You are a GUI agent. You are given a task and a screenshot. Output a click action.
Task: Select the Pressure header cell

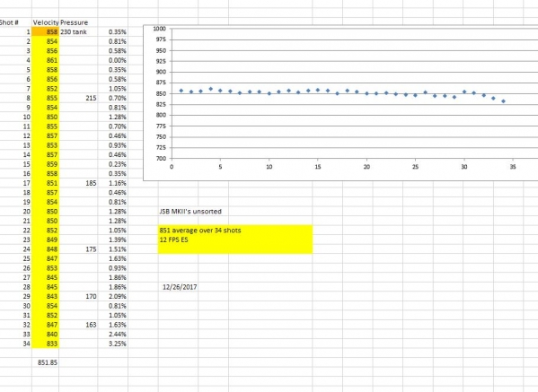click(x=78, y=22)
